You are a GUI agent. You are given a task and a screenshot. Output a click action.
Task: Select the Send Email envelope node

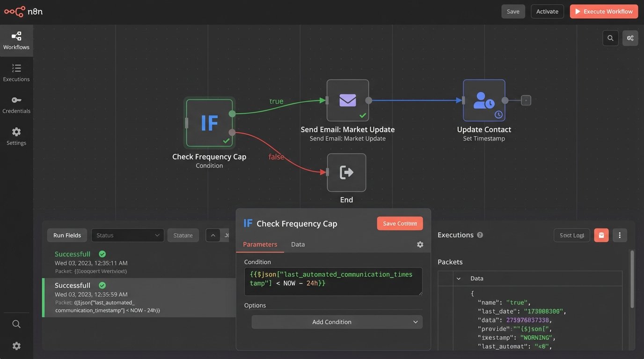pos(347,101)
